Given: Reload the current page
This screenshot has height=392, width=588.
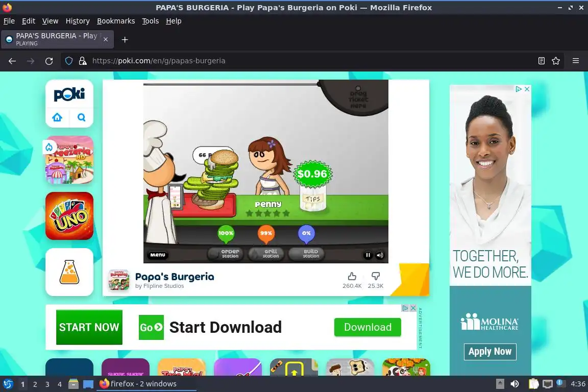Looking at the screenshot, I should click(49, 61).
